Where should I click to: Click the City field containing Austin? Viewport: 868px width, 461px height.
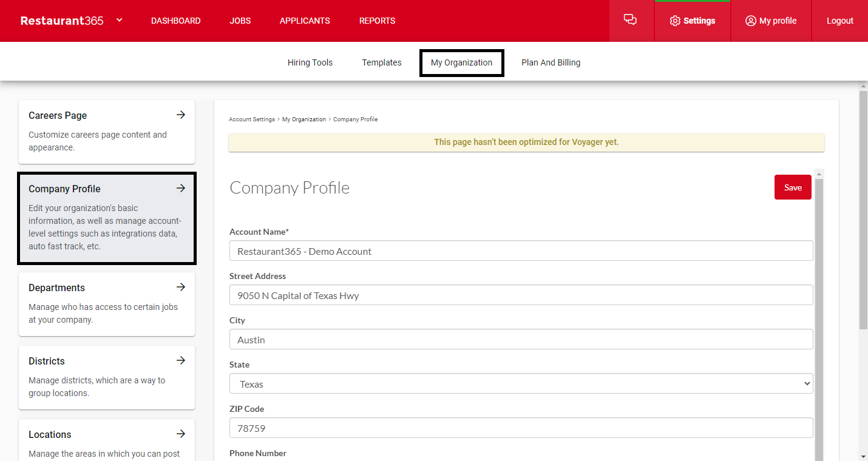[521, 340]
